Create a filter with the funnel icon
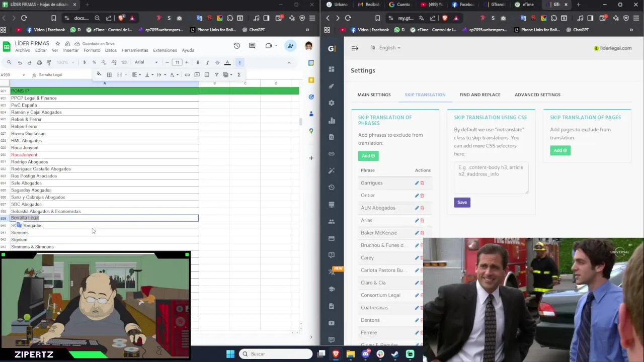Viewport: 644px width, 362px height. [216, 75]
